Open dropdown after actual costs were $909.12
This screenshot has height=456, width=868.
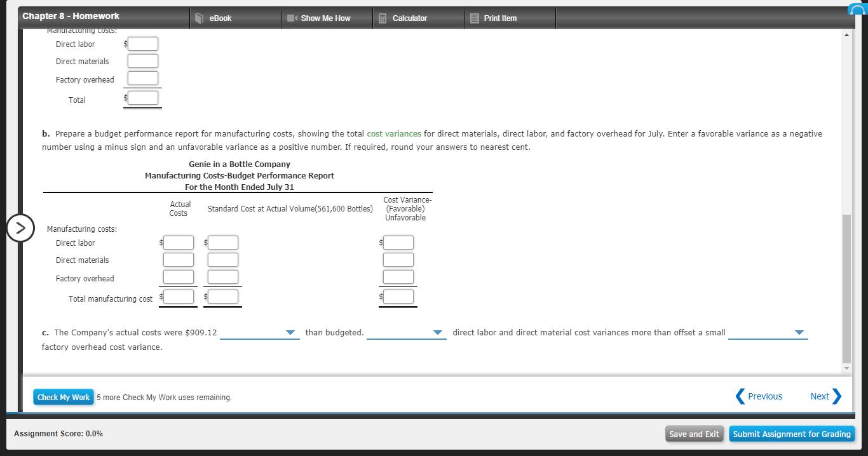pos(259,333)
